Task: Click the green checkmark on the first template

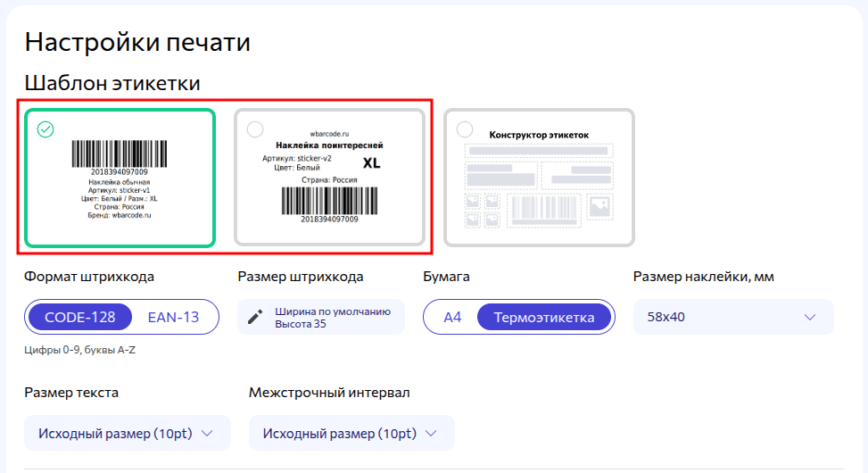Action: point(45,129)
